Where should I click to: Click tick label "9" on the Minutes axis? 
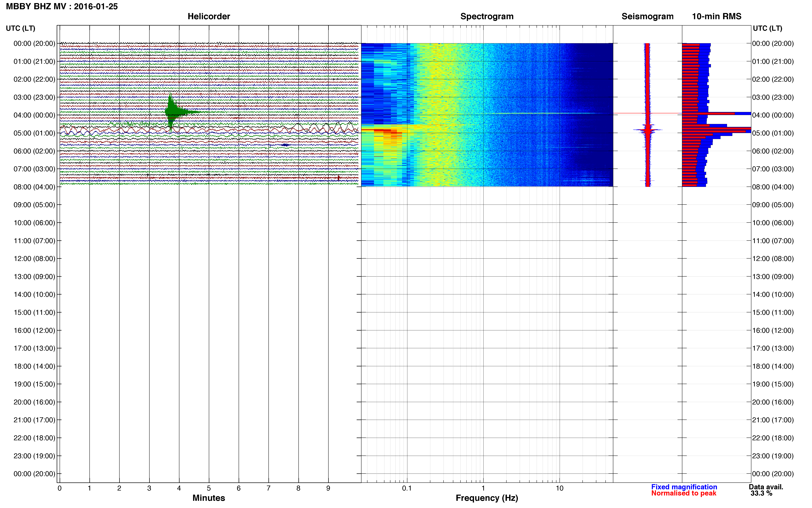(328, 488)
